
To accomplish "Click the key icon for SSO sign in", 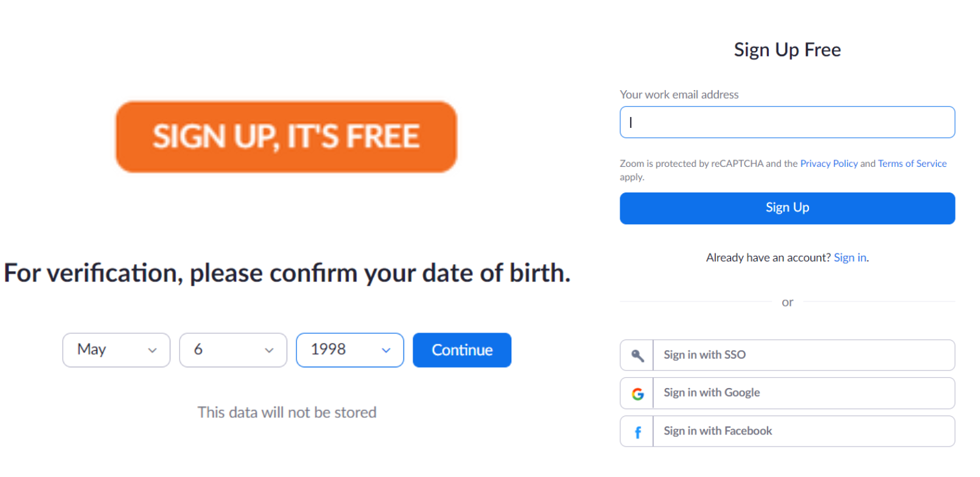I will 637,355.
